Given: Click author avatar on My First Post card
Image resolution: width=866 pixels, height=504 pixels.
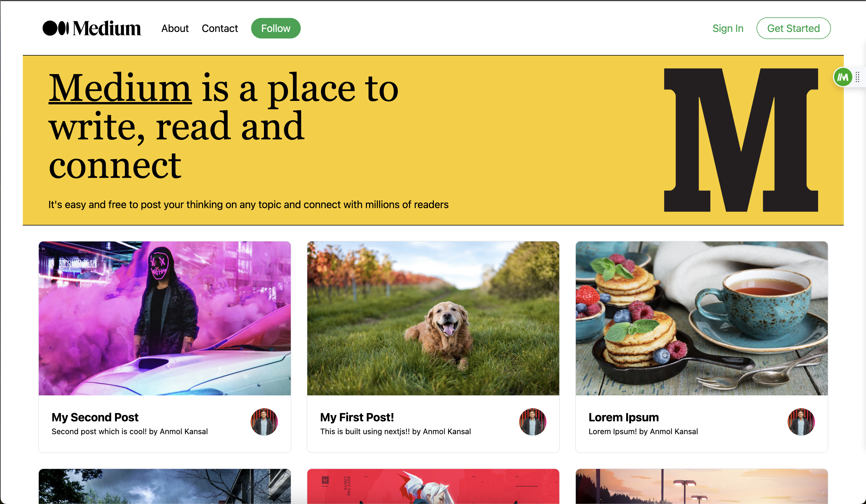Looking at the screenshot, I should pyautogui.click(x=532, y=422).
